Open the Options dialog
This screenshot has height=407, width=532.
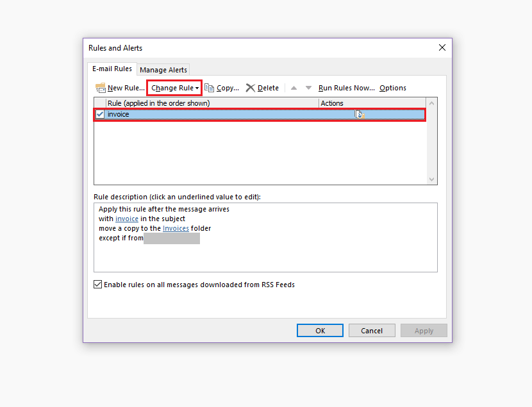[x=392, y=88]
